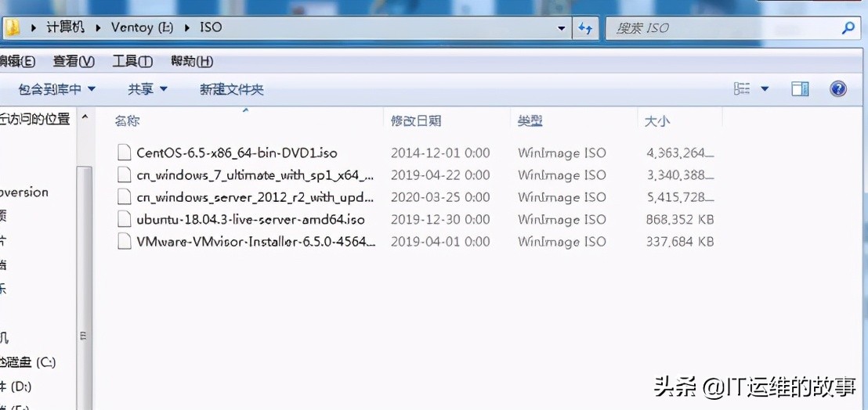Click the size value 337,684 KB
This screenshot has width=868, height=410.
(680, 242)
